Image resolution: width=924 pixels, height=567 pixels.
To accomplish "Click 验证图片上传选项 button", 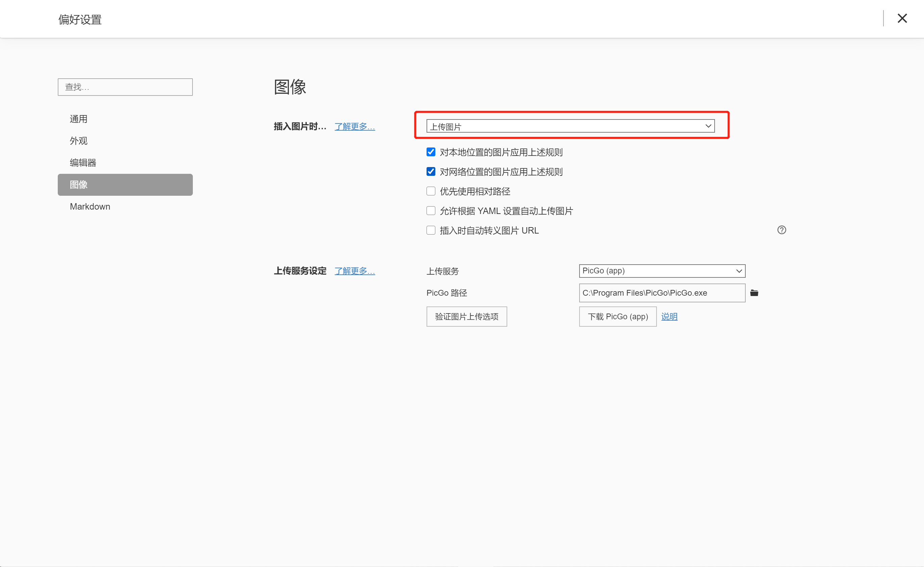I will click(x=466, y=317).
